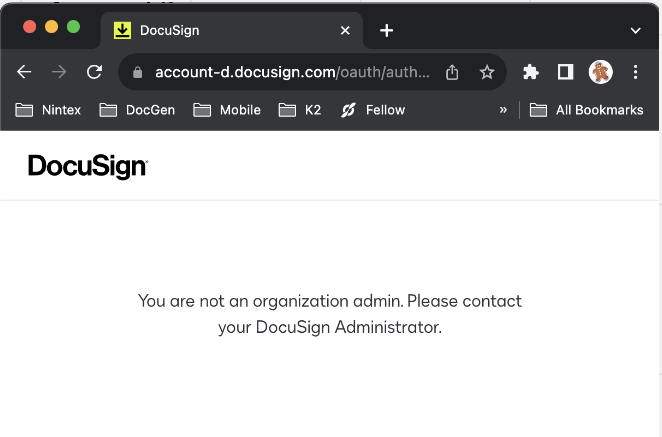
Task: Show hidden bookmarks overflow chevron
Action: (503, 110)
